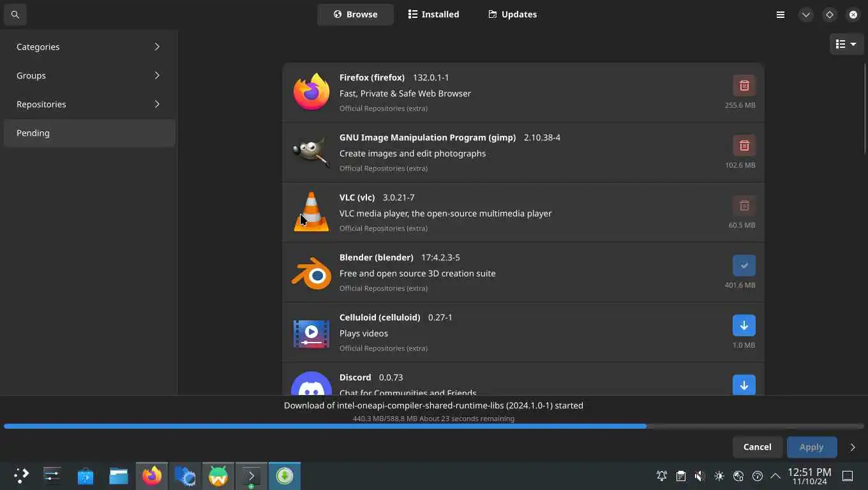The height and width of the screenshot is (490, 868).
Task: Click Firefox's "255.6 MB" size label
Action: 740,105
